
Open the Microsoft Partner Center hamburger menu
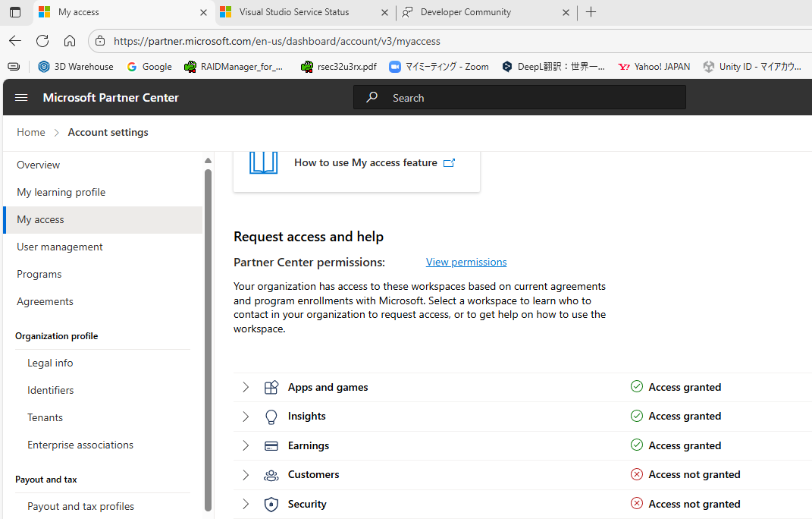pyautogui.click(x=21, y=97)
